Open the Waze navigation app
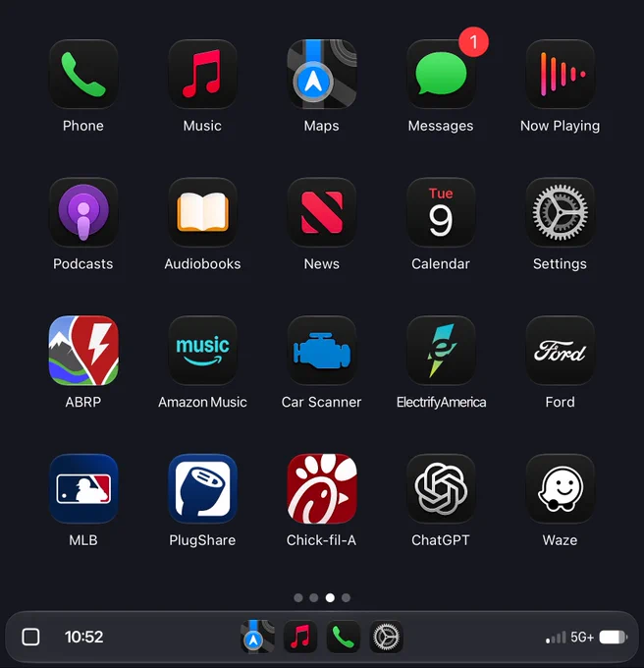This screenshot has height=668, width=644. click(561, 488)
